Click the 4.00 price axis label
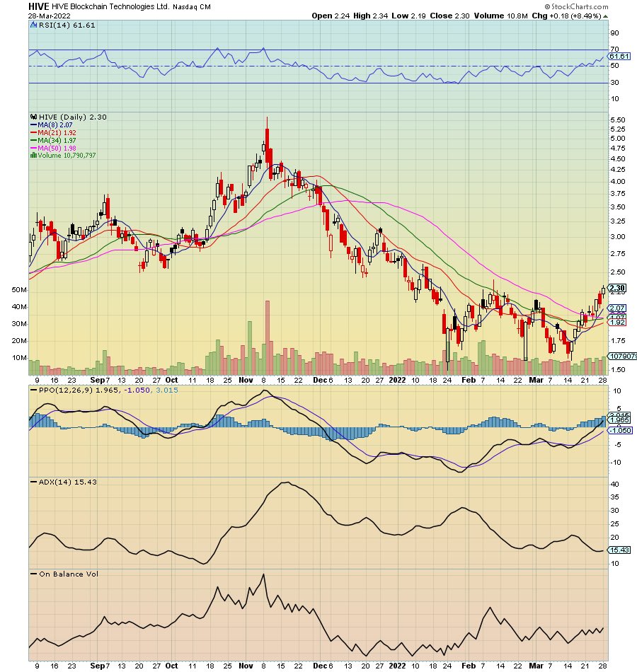The image size is (637, 672). point(618,181)
